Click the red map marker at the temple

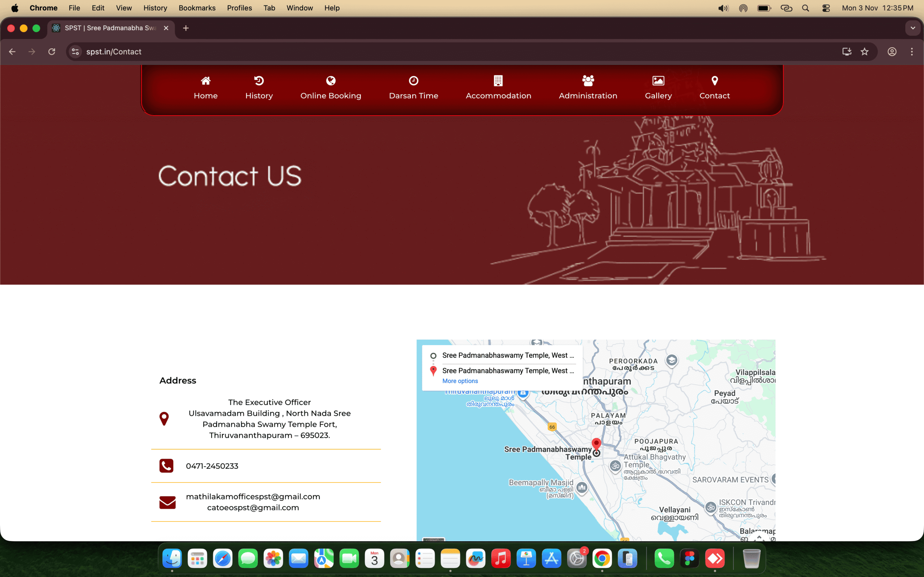pyautogui.click(x=596, y=444)
